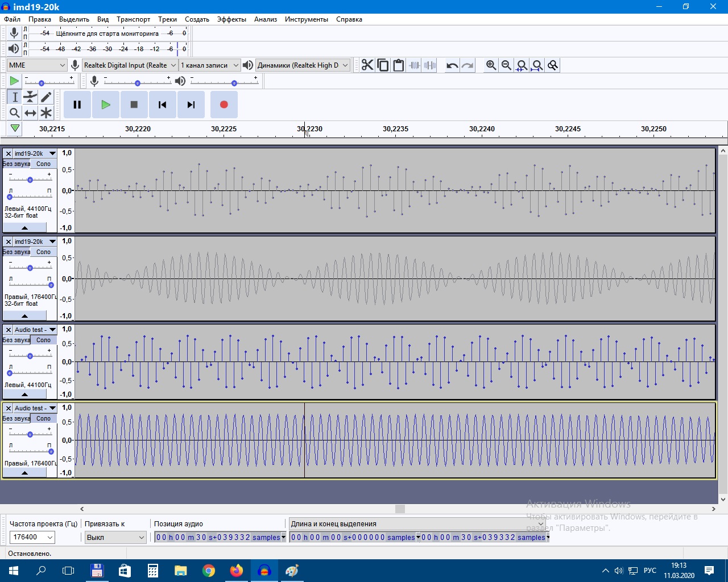
Task: Select the Zoom magnifier tool
Action: pos(15,113)
